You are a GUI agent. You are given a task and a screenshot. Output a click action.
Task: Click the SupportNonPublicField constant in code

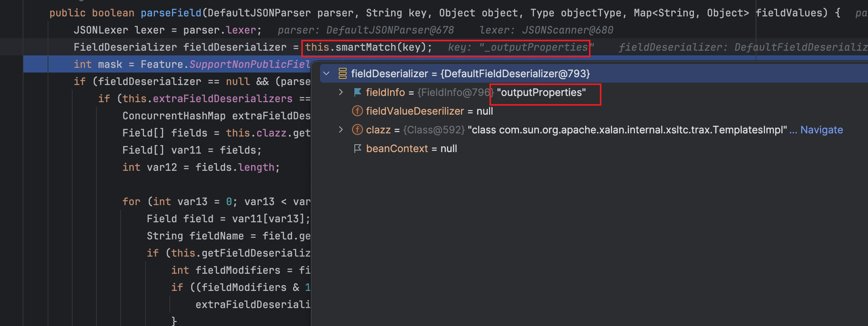point(250,64)
